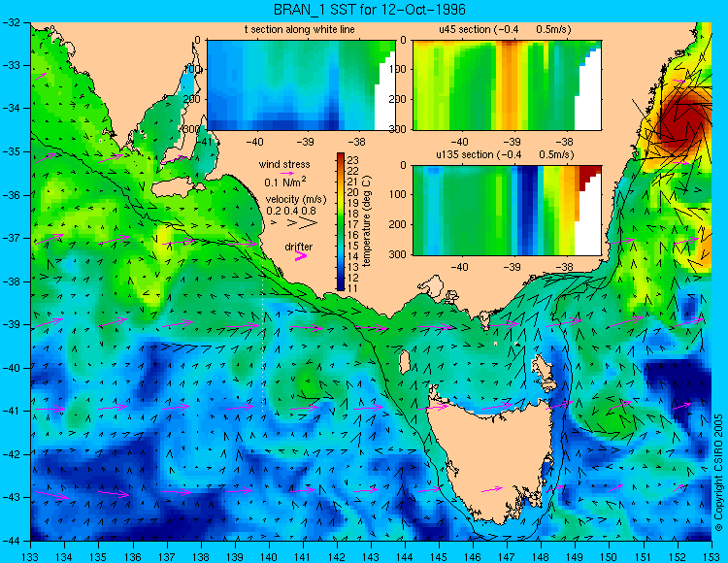
Task: Click the '147' longitude axis label
Action: 507,556
